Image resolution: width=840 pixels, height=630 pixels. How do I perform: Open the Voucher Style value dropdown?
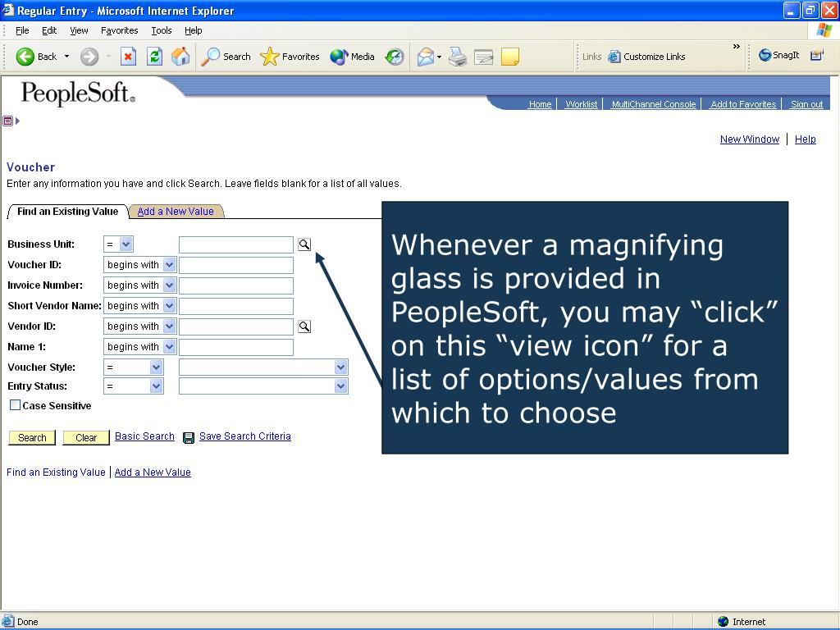coord(263,367)
